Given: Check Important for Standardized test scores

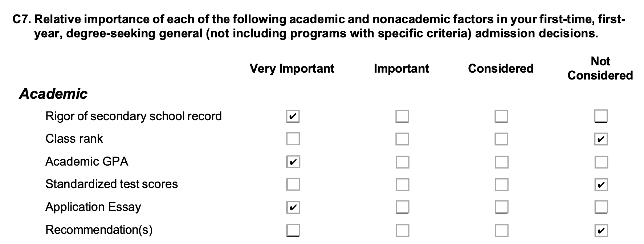Looking at the screenshot, I should tap(402, 184).
